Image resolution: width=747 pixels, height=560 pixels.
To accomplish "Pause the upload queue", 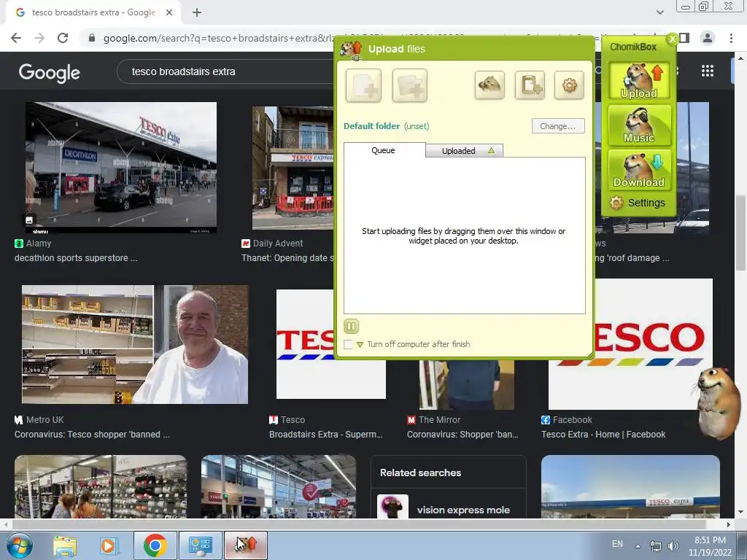I will pos(351,326).
